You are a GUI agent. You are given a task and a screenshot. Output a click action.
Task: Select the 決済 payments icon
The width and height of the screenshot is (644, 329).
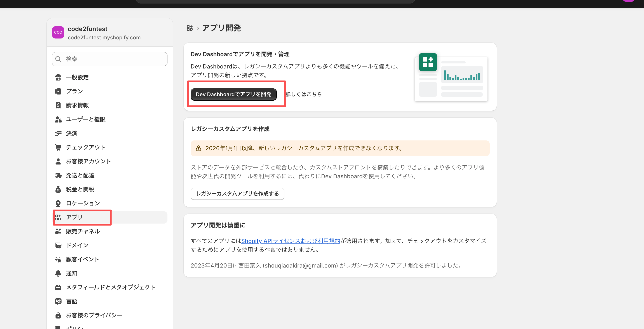(58, 133)
